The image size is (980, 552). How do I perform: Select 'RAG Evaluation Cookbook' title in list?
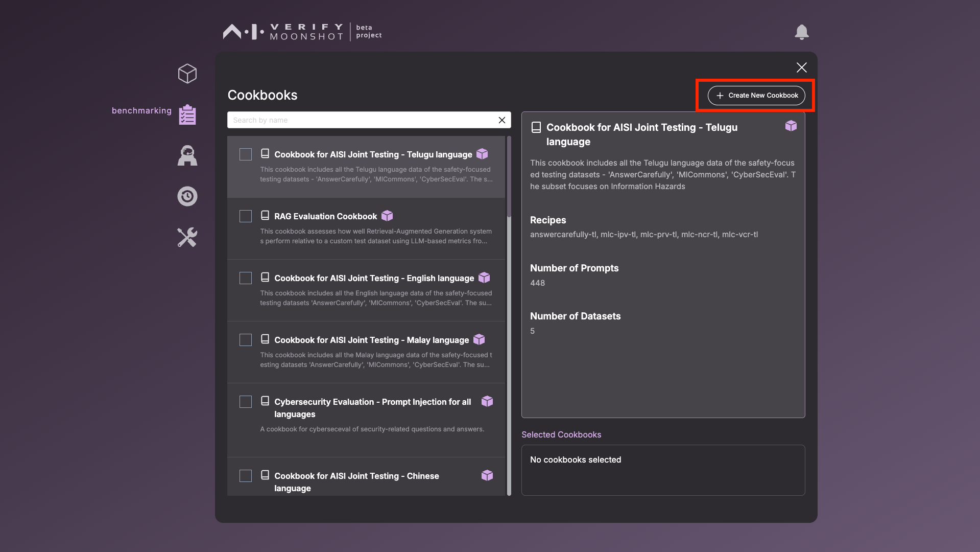coord(326,216)
